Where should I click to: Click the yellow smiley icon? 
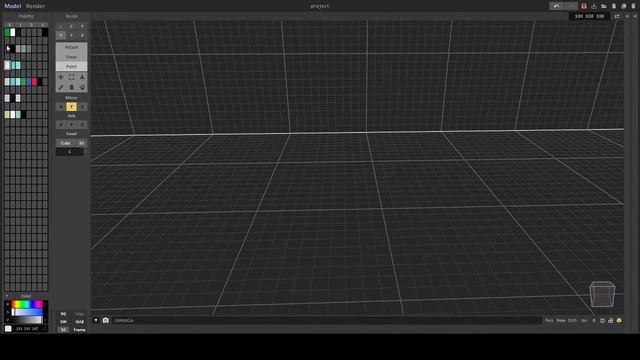click(x=619, y=321)
